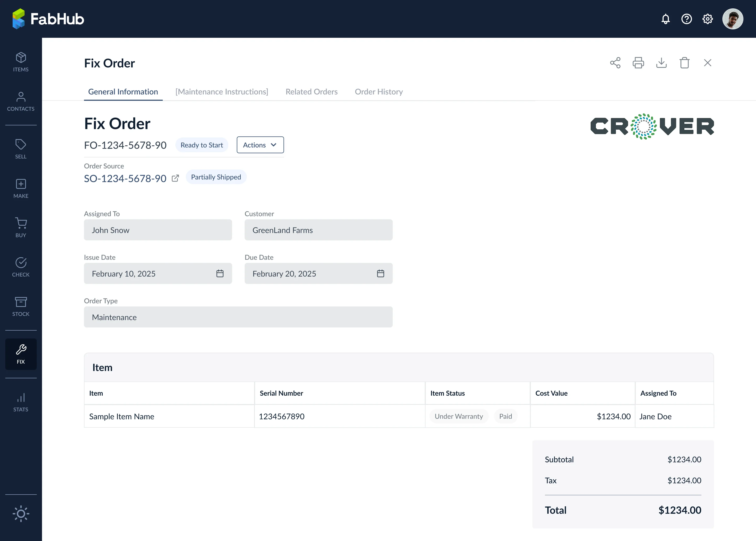
Task: Switch to Related Orders tab
Action: tap(311, 92)
